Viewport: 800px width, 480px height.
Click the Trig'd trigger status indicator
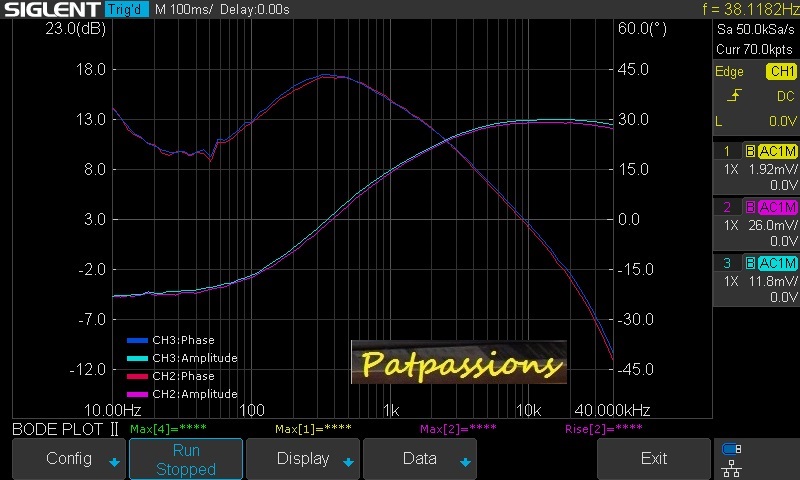tap(127, 9)
